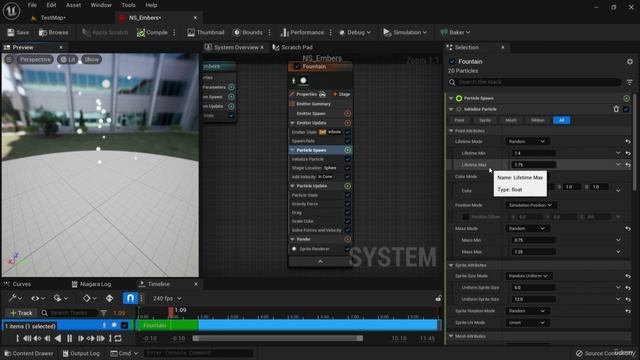This screenshot has height=360, width=640.
Task: Disable the Gravity Force module
Action: pos(347,204)
